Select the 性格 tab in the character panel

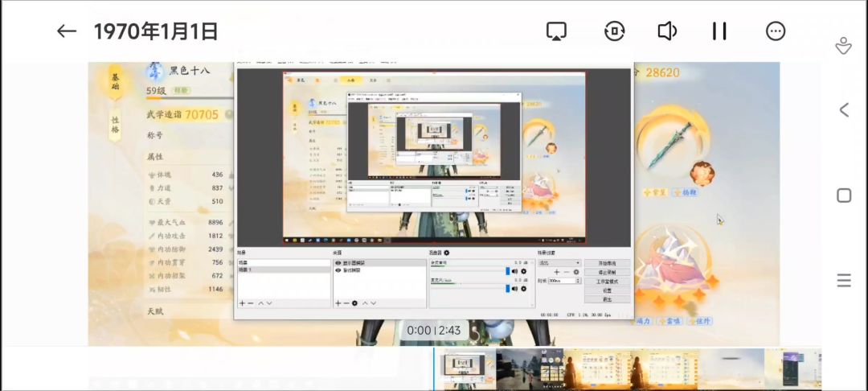tap(115, 125)
